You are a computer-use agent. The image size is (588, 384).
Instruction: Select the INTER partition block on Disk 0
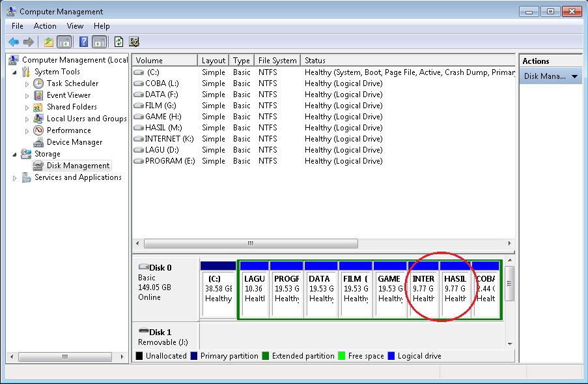[423, 289]
